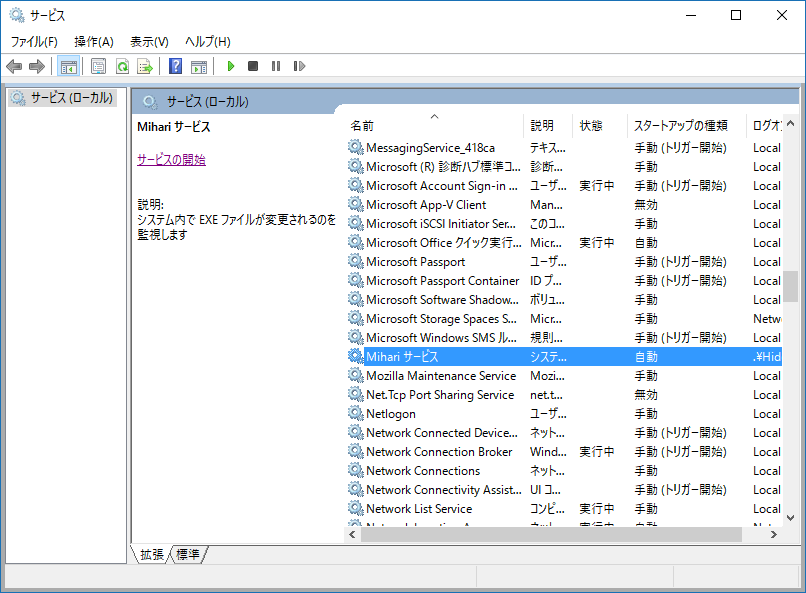Select Network Connectivity Assistant row
The height and width of the screenshot is (593, 806).
[564, 490]
